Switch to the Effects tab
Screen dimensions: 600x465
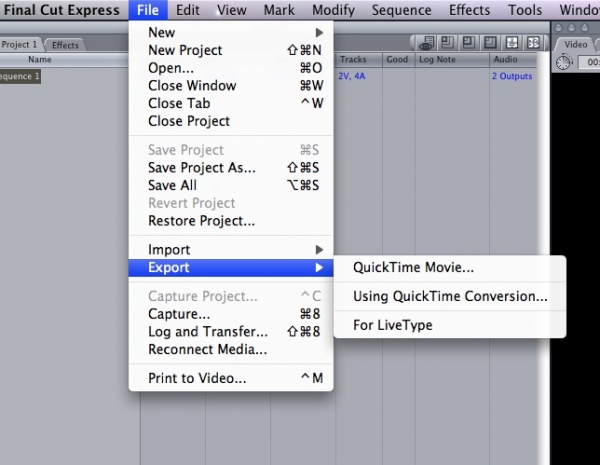pyautogui.click(x=65, y=45)
